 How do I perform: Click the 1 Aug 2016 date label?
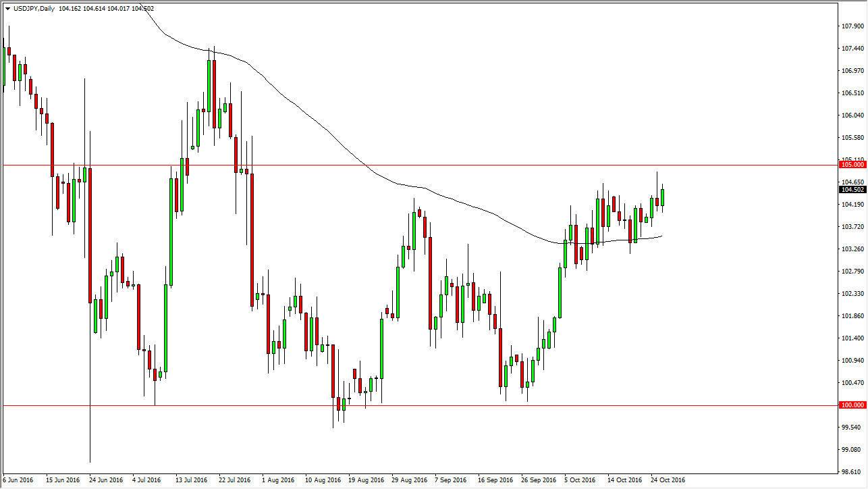[x=278, y=480]
